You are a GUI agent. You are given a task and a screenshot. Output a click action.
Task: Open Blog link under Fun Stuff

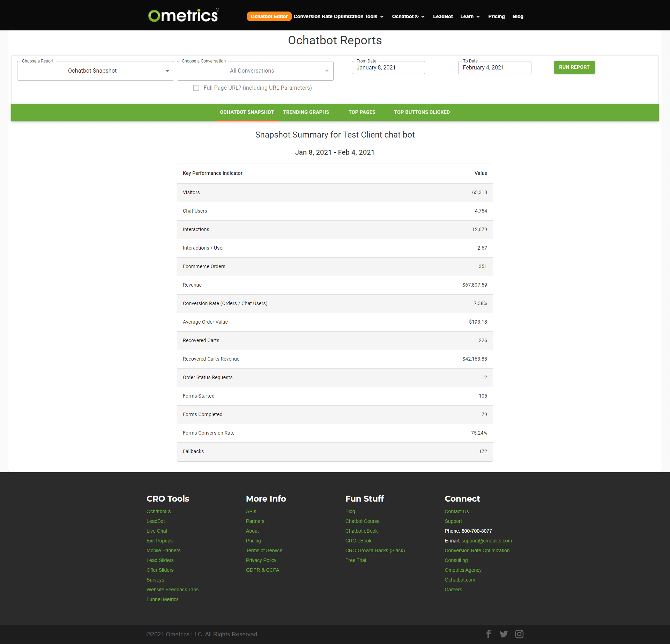tap(350, 511)
